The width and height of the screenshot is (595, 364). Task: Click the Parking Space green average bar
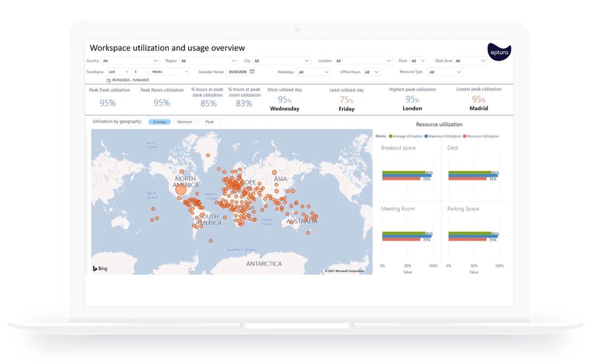tap(470, 234)
